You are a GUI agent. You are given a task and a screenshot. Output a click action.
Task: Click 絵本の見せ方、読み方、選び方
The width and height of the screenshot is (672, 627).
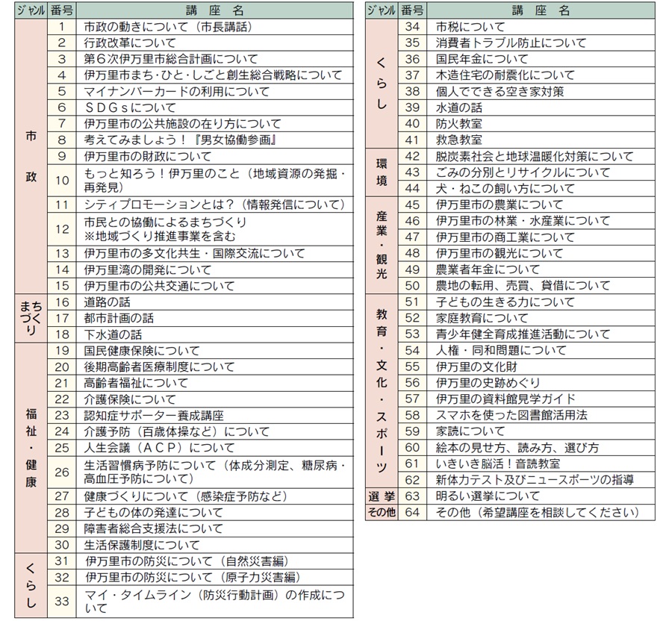coord(517,448)
